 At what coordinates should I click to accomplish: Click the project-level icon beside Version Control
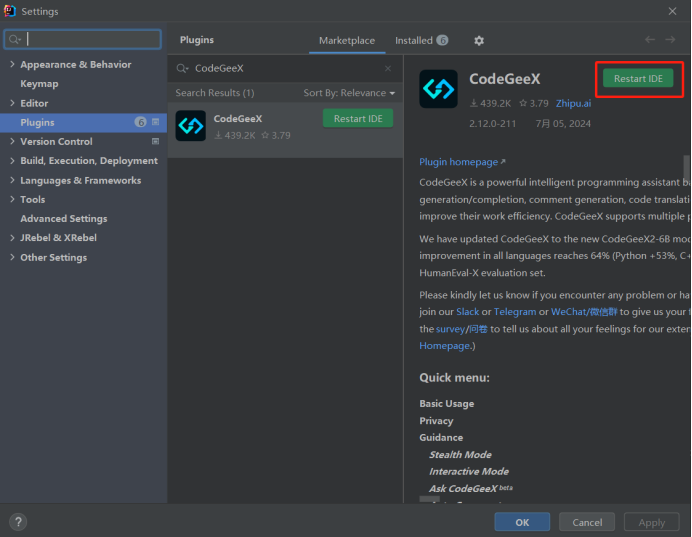click(x=155, y=142)
